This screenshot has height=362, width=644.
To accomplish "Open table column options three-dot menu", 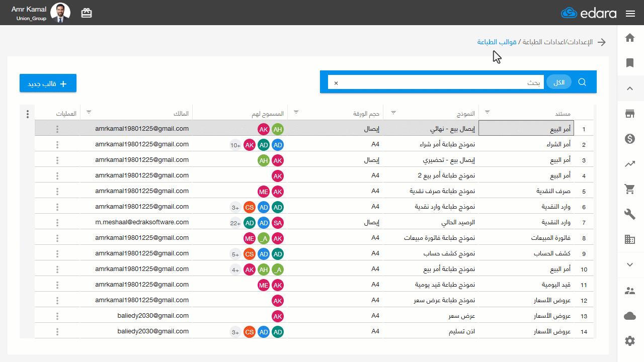I will pyautogui.click(x=27, y=114).
